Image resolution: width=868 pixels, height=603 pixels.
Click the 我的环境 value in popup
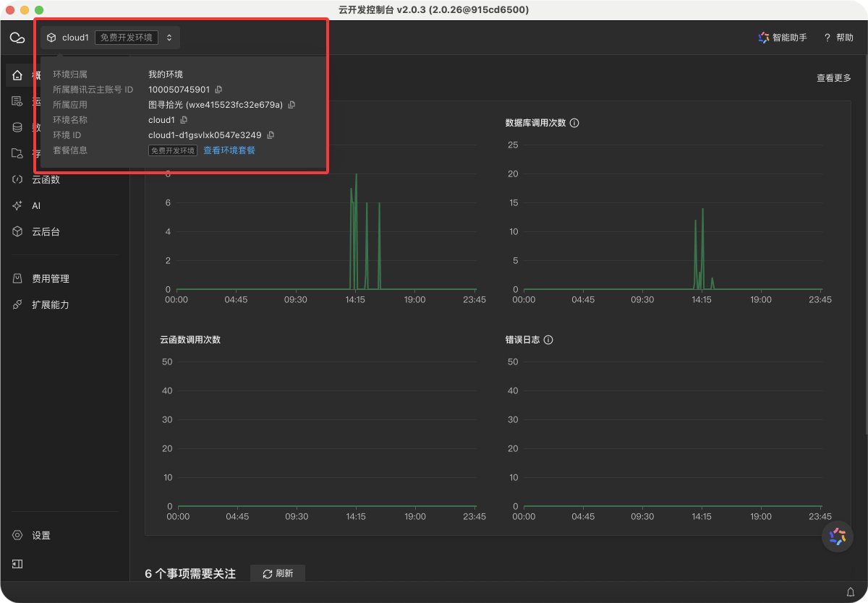166,74
